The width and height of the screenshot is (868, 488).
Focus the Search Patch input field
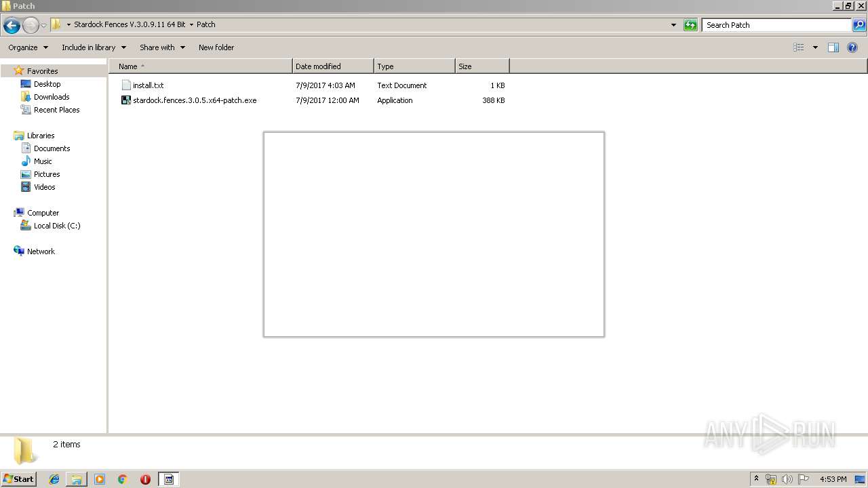pyautogui.click(x=776, y=25)
